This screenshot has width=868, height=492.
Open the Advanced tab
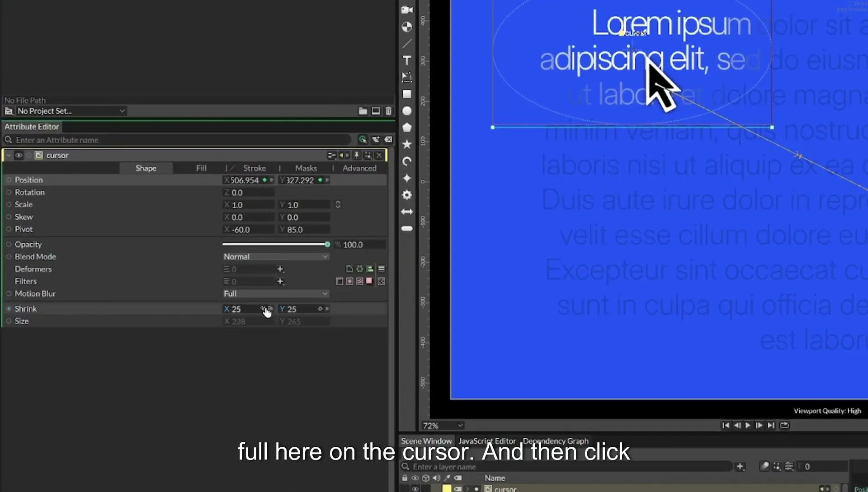click(x=359, y=168)
